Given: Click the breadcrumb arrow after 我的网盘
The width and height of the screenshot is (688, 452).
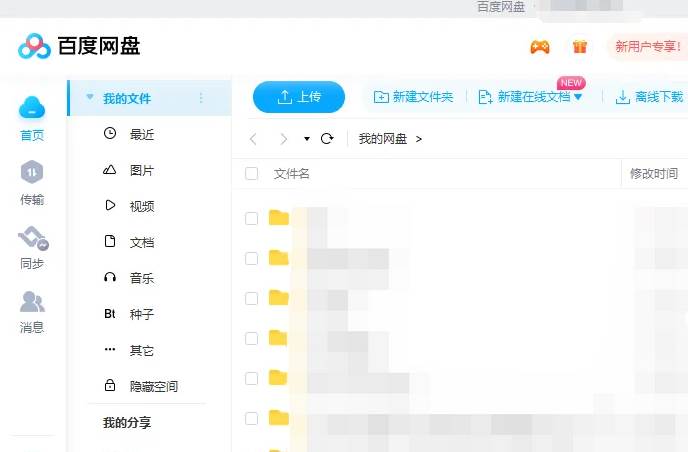Looking at the screenshot, I should point(419,139).
